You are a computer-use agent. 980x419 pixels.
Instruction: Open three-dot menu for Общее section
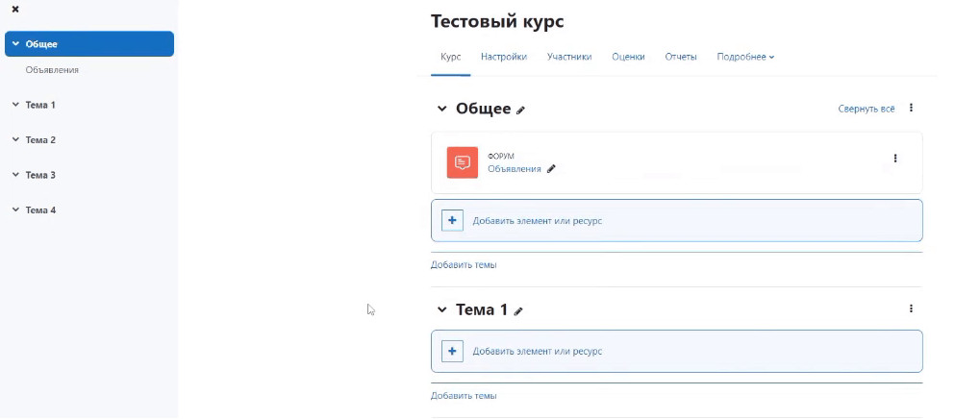[x=911, y=109]
